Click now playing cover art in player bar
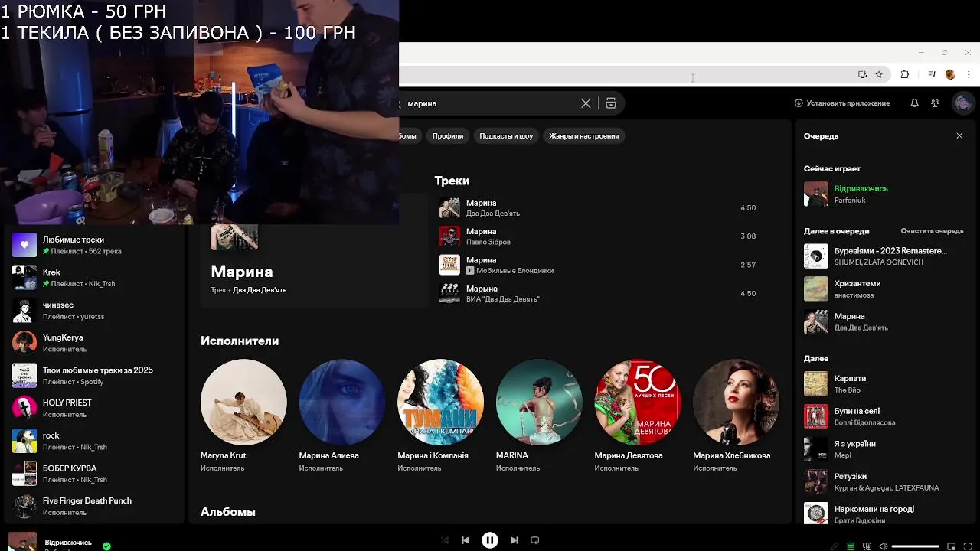The height and width of the screenshot is (551, 980). tap(22, 542)
